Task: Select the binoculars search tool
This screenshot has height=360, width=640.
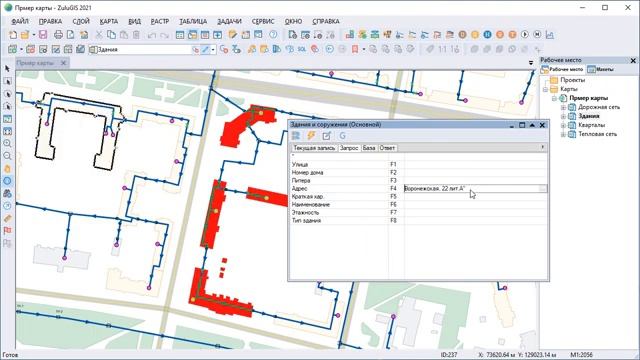Action: pos(7,193)
